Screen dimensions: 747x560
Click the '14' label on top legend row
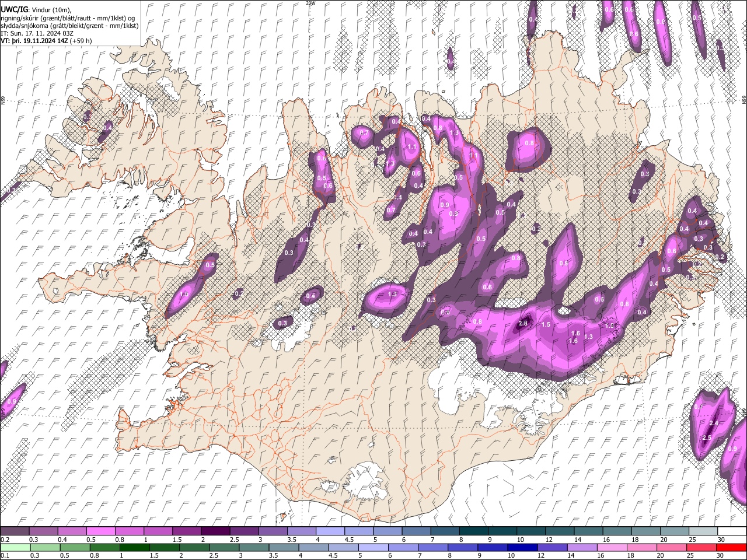(x=578, y=540)
